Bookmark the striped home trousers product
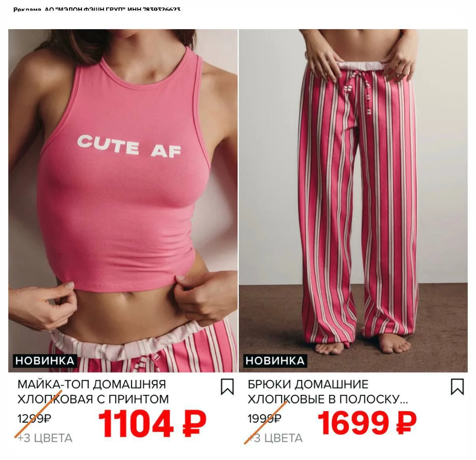 (x=457, y=387)
